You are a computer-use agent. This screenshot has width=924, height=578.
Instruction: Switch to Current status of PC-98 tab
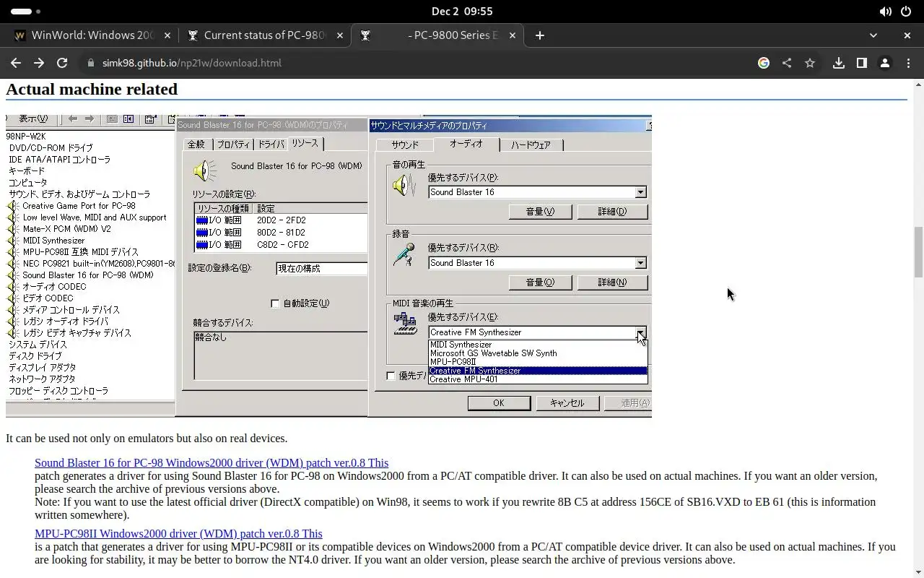tap(264, 35)
